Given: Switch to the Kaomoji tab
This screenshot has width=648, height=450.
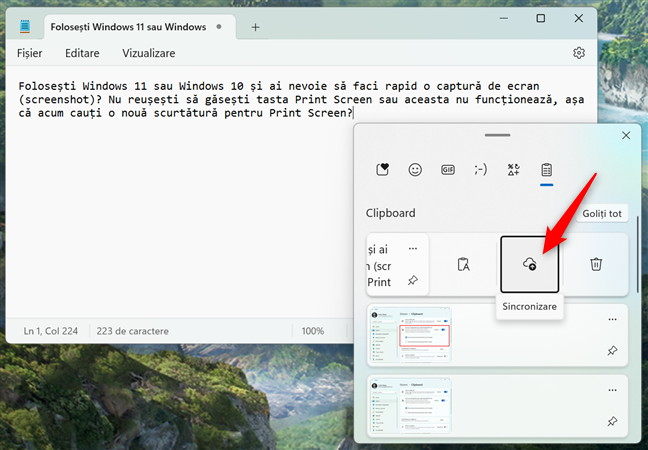Looking at the screenshot, I should 480,169.
